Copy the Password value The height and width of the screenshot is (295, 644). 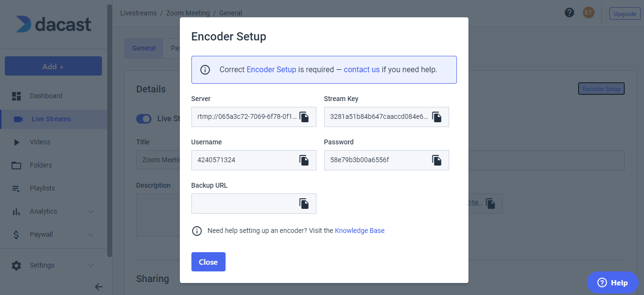437,160
